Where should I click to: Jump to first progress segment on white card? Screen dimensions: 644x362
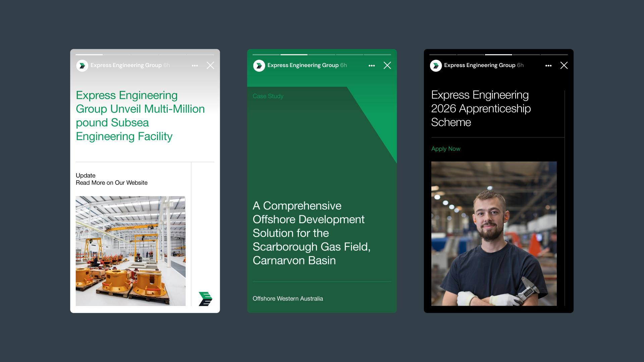[x=89, y=55]
